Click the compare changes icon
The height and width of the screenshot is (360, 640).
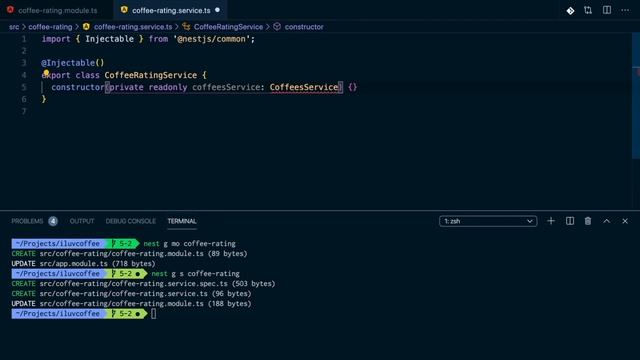pyautogui.click(x=588, y=10)
